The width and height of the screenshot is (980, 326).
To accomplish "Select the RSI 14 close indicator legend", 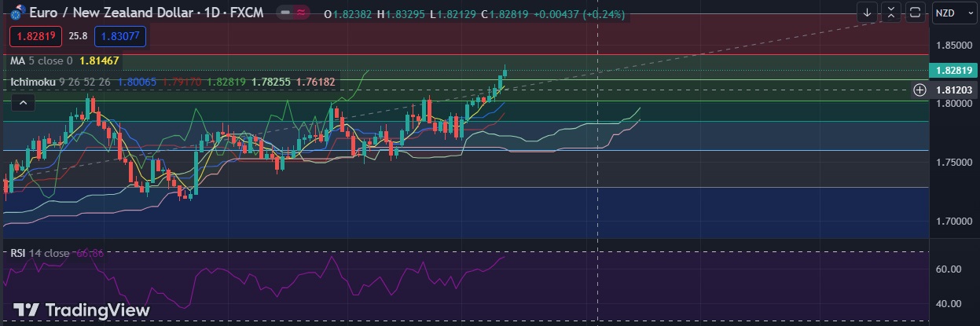I will 39,253.
